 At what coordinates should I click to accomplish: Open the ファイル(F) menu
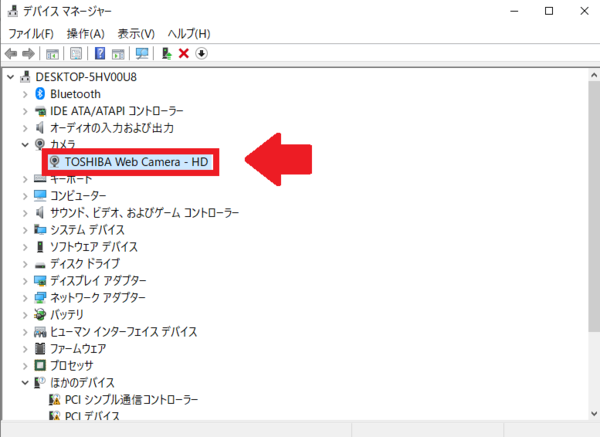pyautogui.click(x=31, y=34)
